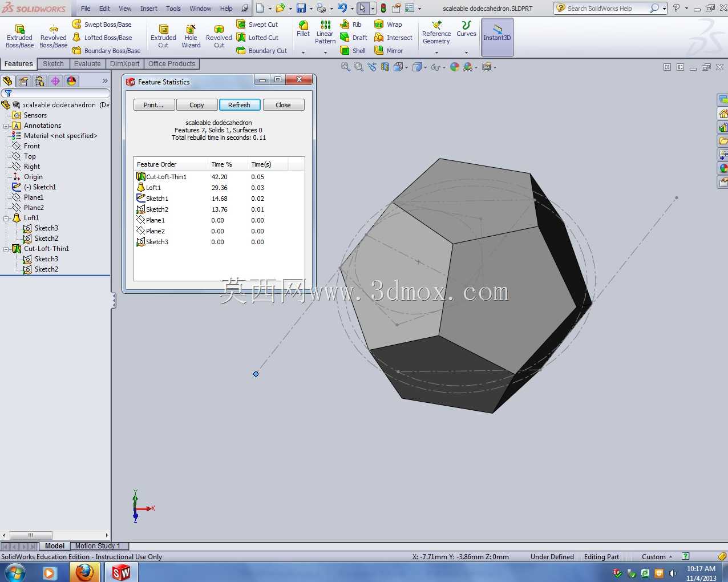Image resolution: width=728 pixels, height=582 pixels.
Task: Choose Swept Boss/Base tool
Action: coord(102,25)
